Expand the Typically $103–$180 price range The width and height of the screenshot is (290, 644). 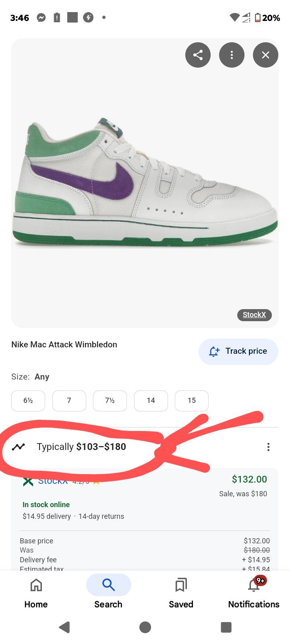[x=81, y=447]
